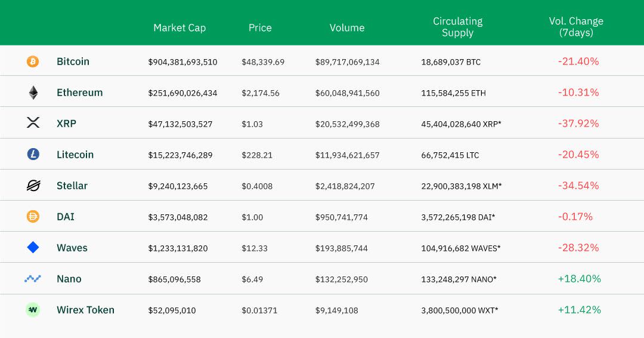Sort by the Market Cap column header
Viewport: 644px width, 338px height.
(x=179, y=27)
